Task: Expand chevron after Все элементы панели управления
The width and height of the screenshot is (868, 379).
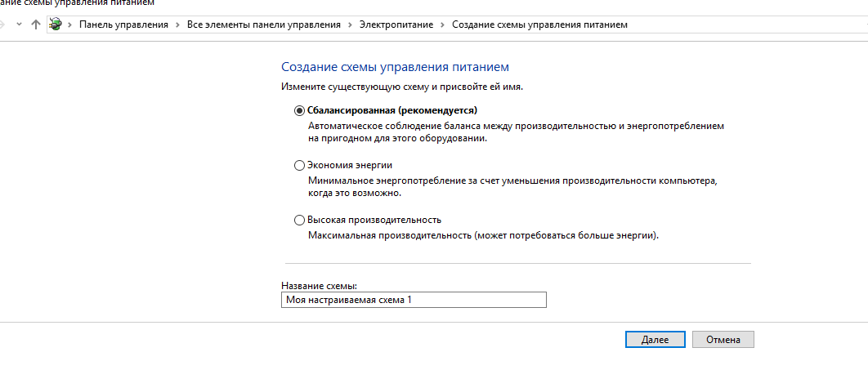Action: [x=351, y=25]
